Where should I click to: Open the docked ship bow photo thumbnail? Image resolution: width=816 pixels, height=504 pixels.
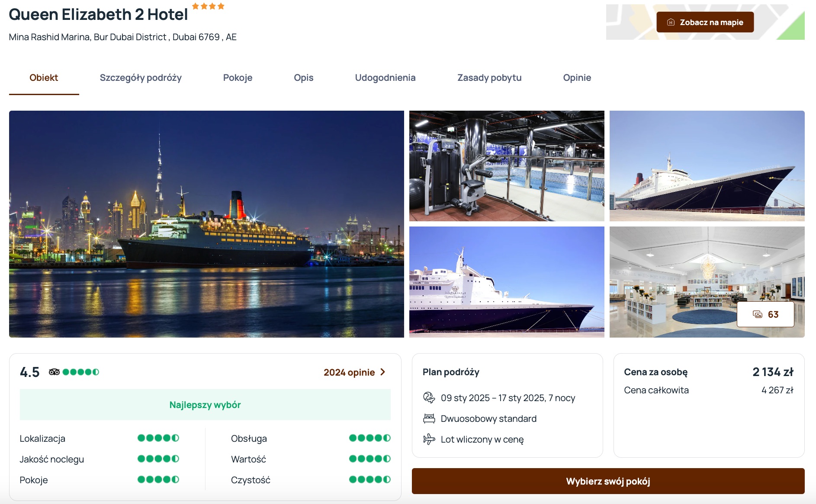707,166
